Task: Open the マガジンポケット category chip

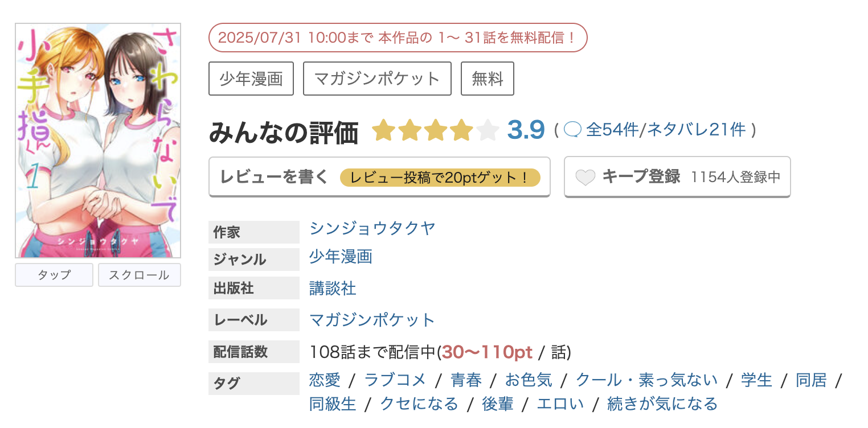Action: [376, 79]
